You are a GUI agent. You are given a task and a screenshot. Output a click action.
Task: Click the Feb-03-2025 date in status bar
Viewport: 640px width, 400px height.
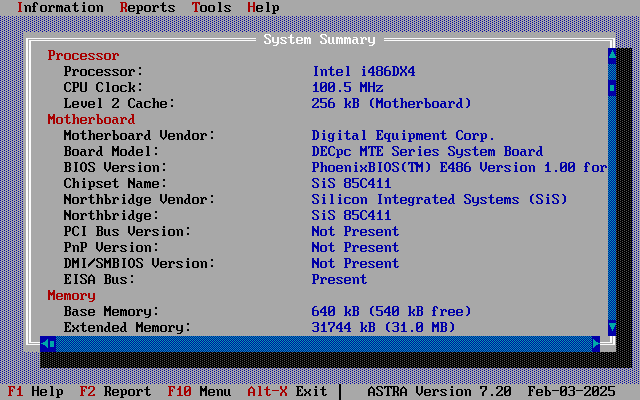point(572,391)
